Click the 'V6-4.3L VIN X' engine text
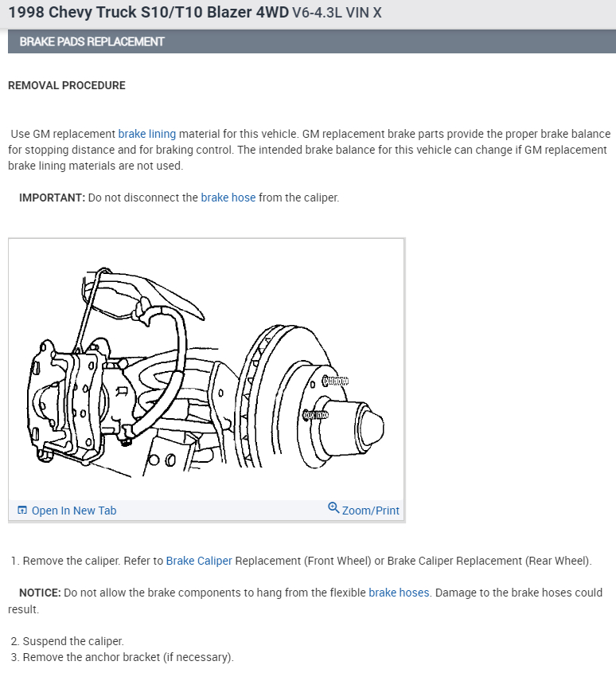Viewport: 616px width, 677px height. pos(337,13)
